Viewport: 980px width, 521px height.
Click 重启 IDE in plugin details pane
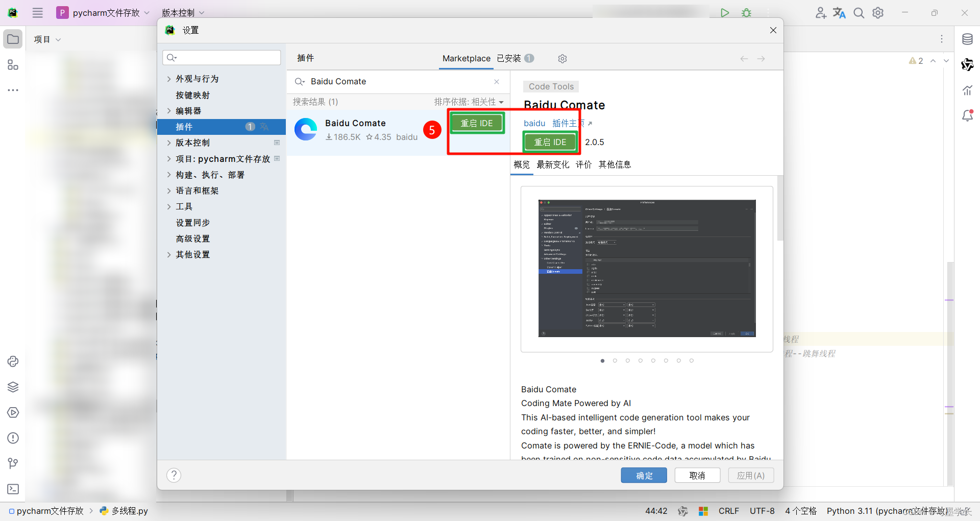[550, 142]
